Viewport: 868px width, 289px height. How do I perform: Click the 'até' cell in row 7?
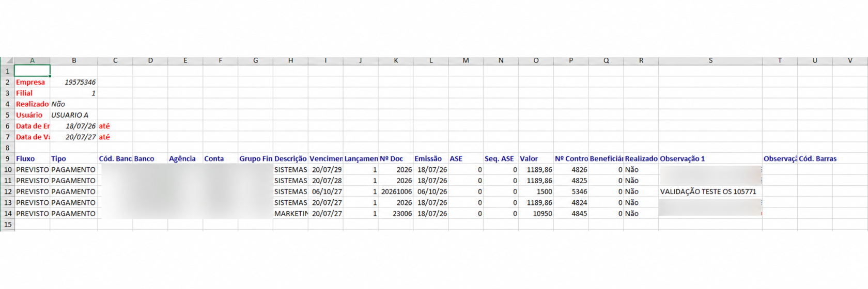[115, 137]
